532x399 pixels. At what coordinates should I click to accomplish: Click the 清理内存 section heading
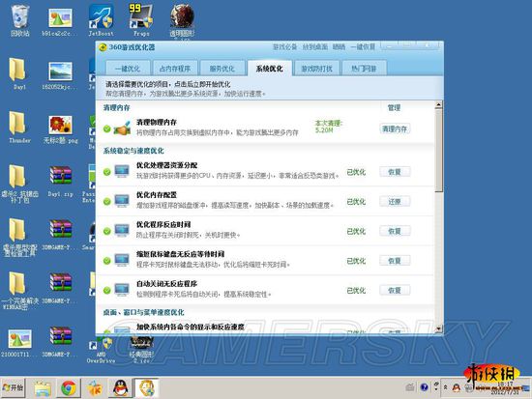116,108
